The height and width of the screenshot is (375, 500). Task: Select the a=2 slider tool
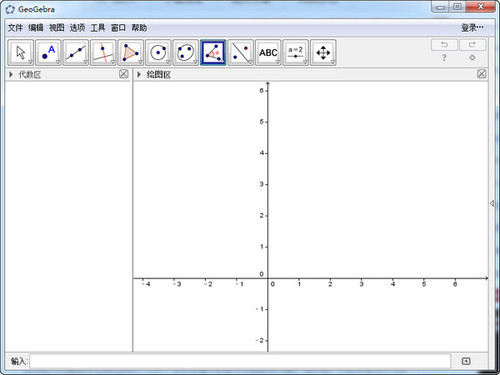pos(296,52)
